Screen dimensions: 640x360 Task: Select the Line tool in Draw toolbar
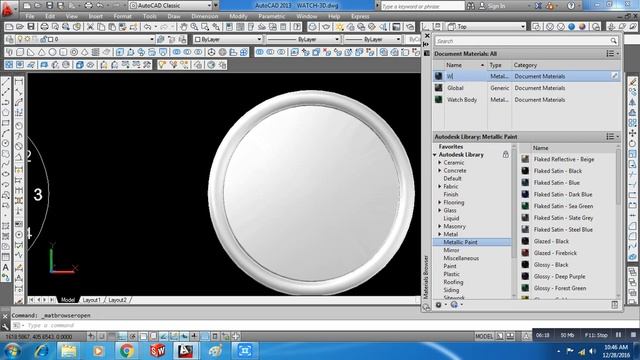[x=6, y=82]
